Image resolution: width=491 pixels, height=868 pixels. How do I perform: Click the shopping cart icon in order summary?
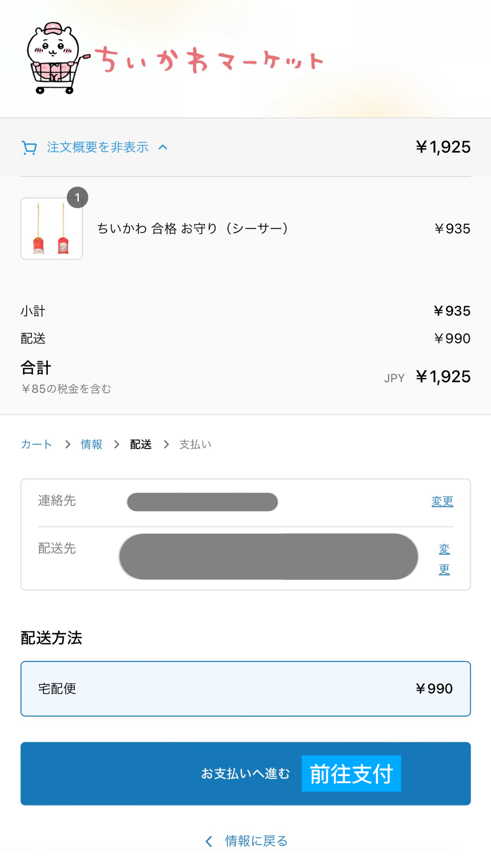pyautogui.click(x=29, y=147)
